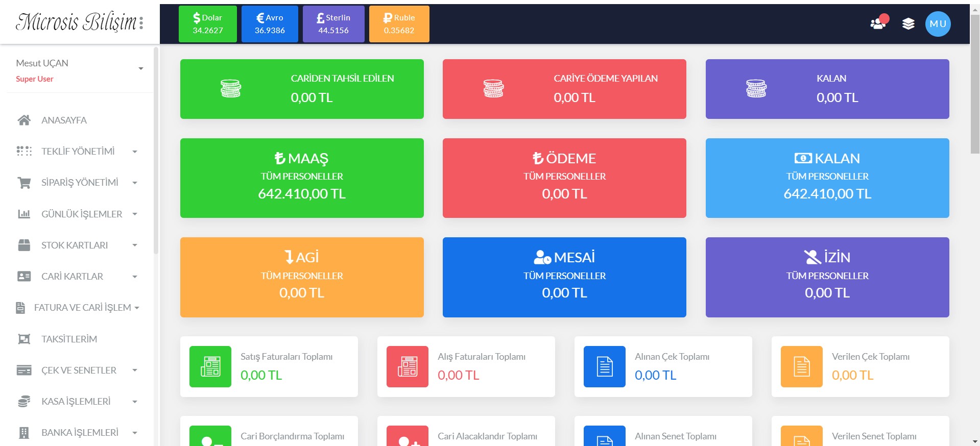
Task: Click the home icon beside ANASAYFA
Action: [x=24, y=120]
